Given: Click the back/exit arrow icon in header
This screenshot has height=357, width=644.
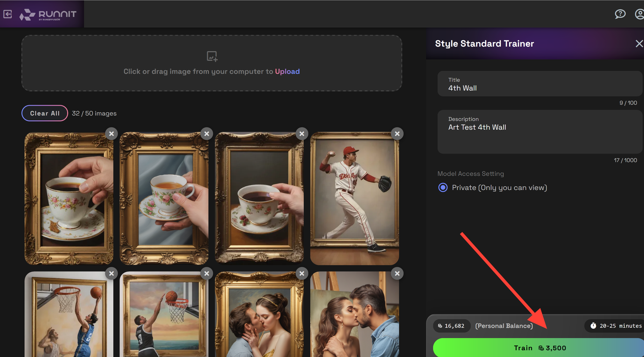Looking at the screenshot, I should tap(8, 14).
